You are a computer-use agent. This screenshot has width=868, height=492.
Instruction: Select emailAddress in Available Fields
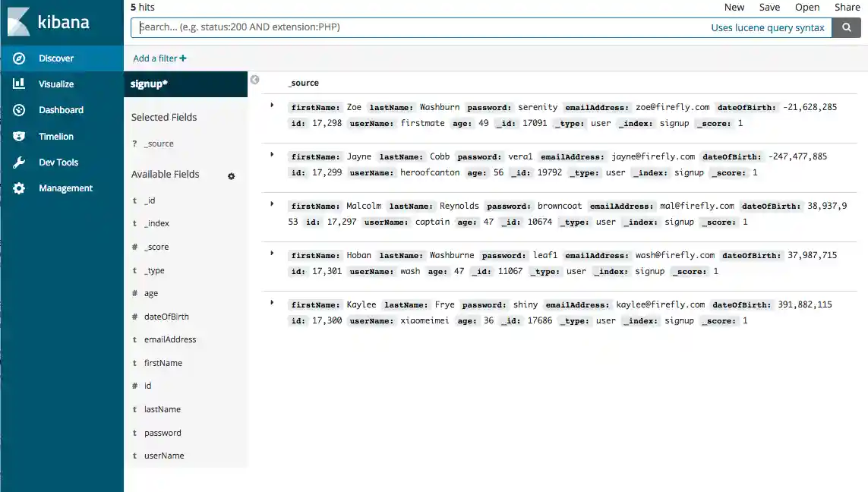pyautogui.click(x=170, y=339)
